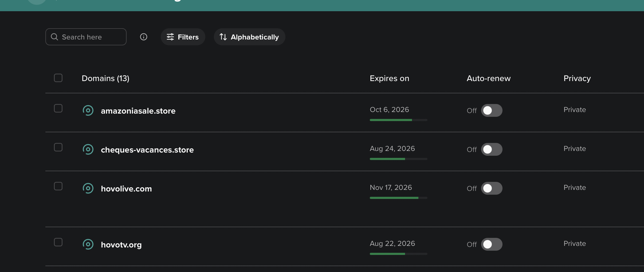The width and height of the screenshot is (644, 272).
Task: Open the amazoniasale.store domain link
Action: coord(138,111)
